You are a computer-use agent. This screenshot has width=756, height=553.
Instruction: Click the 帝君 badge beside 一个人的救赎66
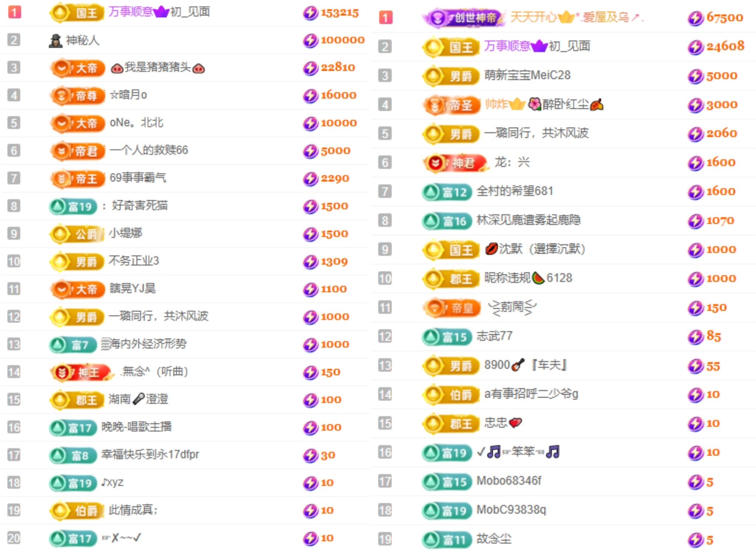pos(78,151)
